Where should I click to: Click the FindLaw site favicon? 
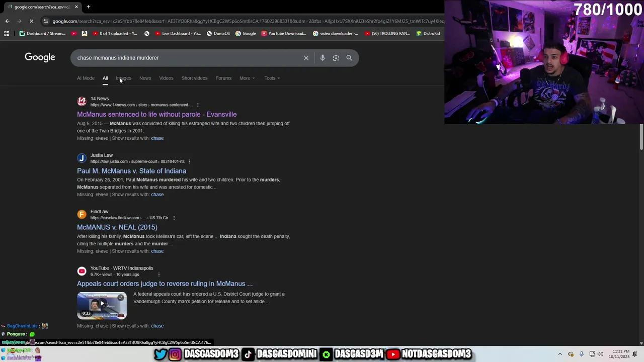tap(82, 214)
